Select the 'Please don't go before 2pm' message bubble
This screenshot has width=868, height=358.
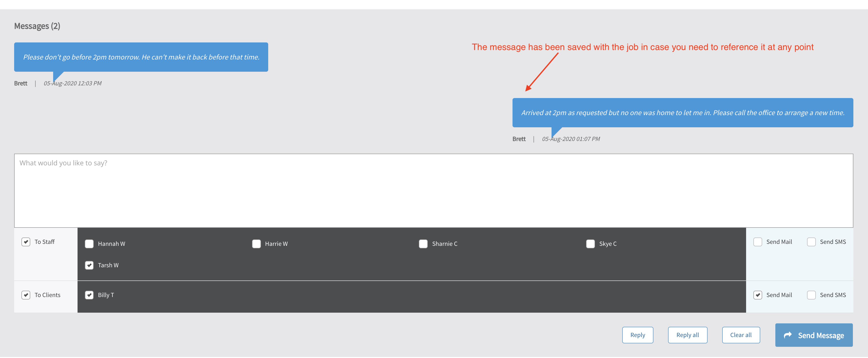pos(141,57)
